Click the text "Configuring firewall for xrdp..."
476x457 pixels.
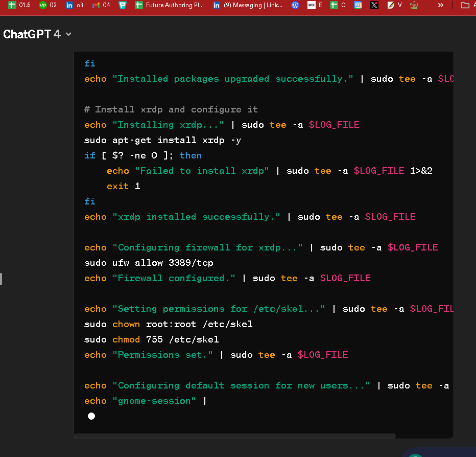[207, 247]
